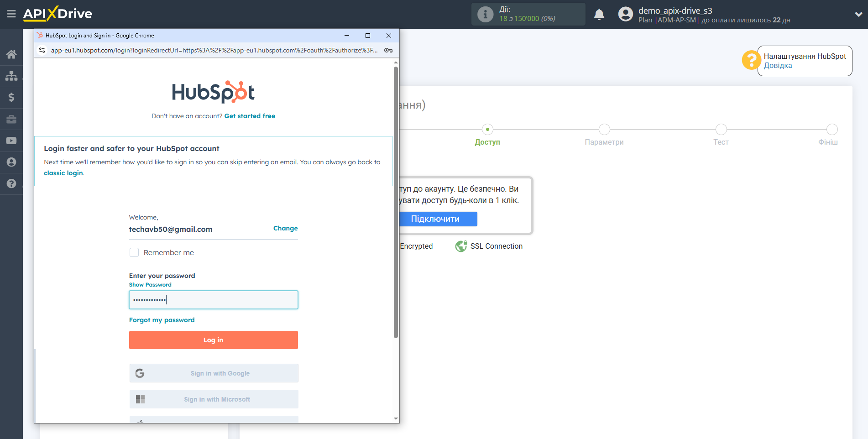Click the popup scrollbar up arrow
Image resolution: width=868 pixels, height=439 pixels.
click(396, 62)
